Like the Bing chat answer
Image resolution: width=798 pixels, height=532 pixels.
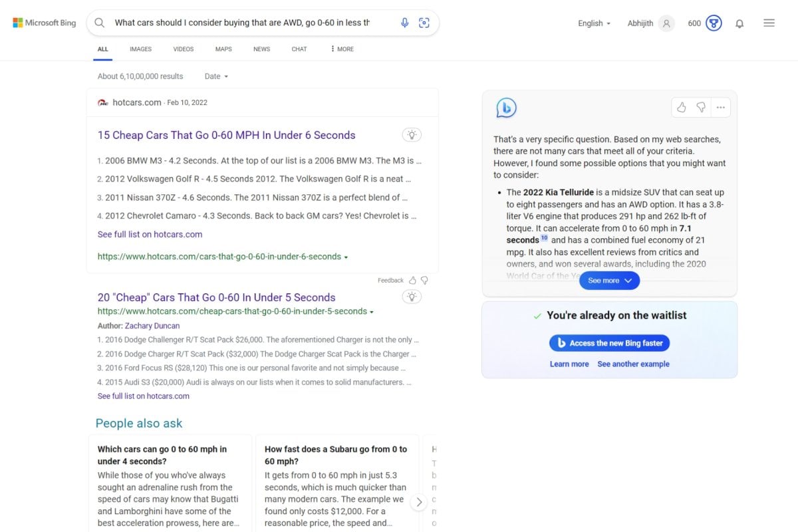682,107
